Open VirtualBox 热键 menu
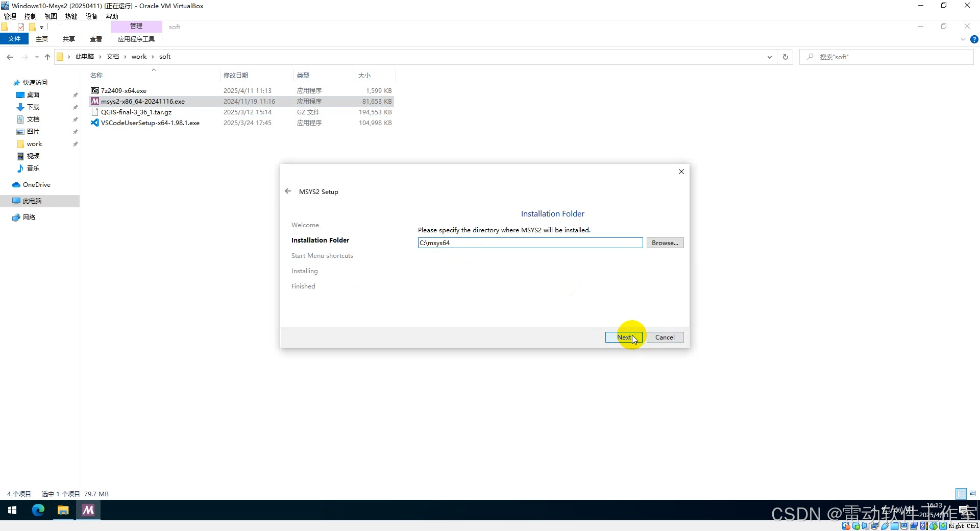The height and width of the screenshot is (531, 980). click(71, 16)
